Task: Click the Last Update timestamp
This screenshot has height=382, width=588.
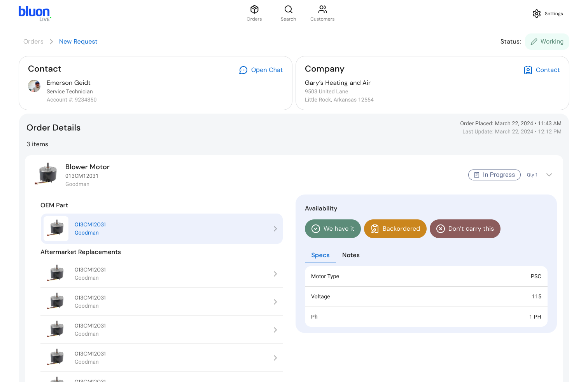Action: click(x=512, y=132)
